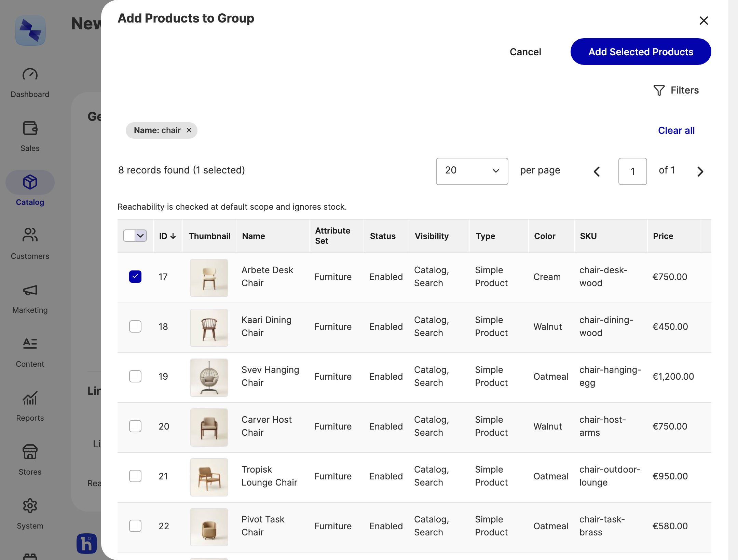Toggle the select-all header checkbox
This screenshot has height=560, width=738.
(129, 236)
